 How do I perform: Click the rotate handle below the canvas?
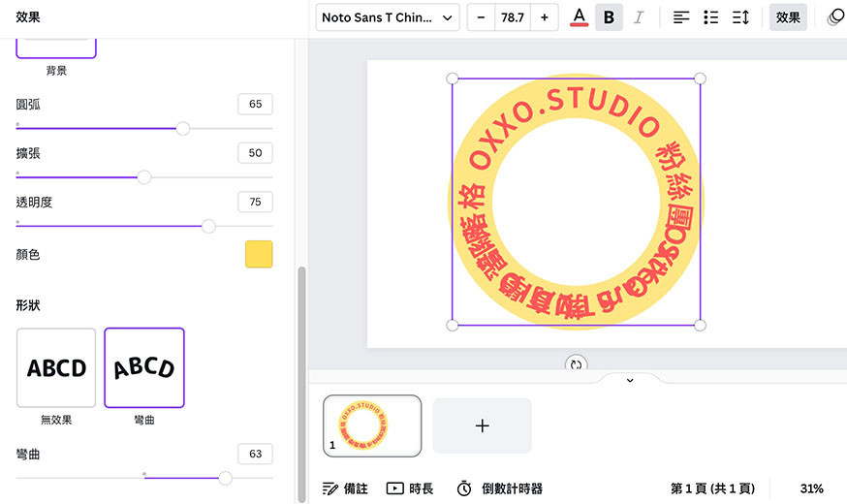point(576,364)
